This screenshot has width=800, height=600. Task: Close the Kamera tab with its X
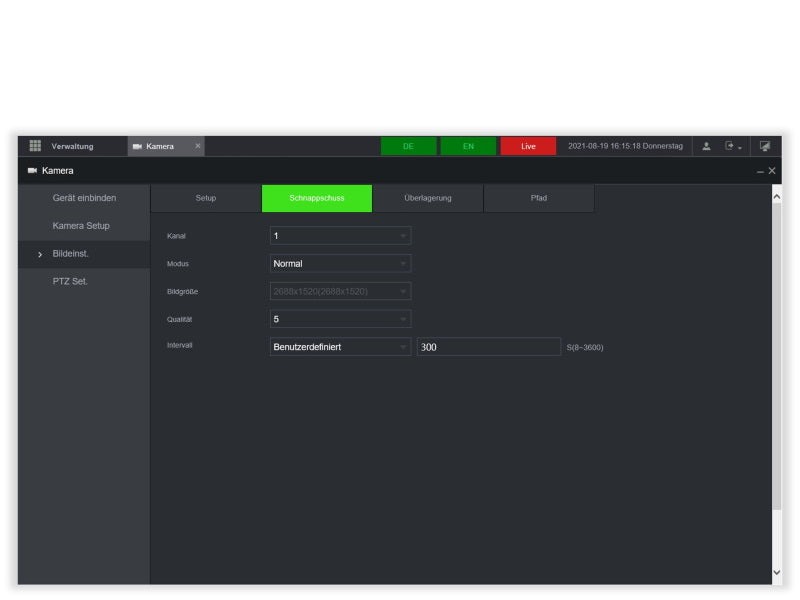[x=197, y=146]
